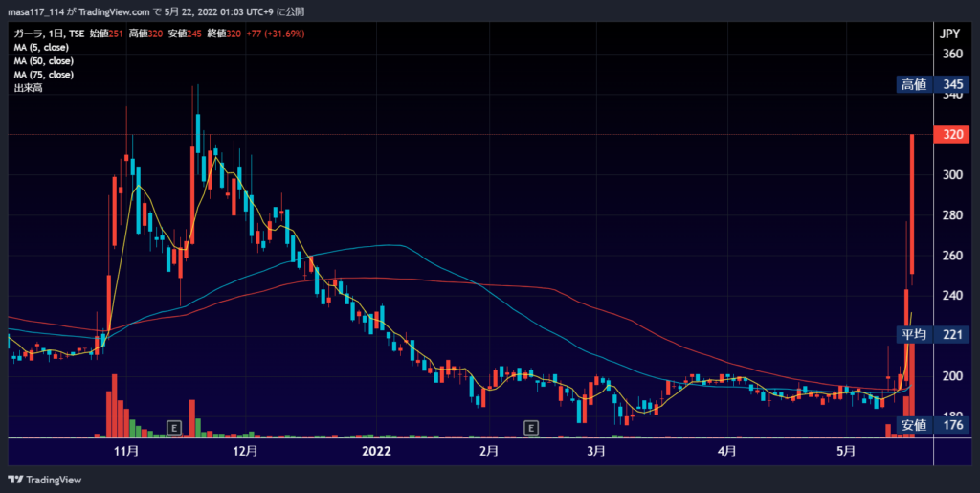
Task: Select the 出来高 volume indicator legend
Action: tap(26, 89)
